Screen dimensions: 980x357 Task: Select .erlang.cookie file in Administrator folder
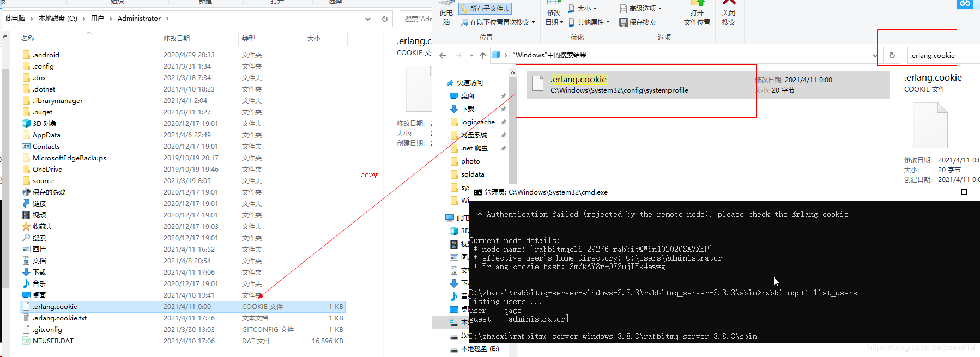pyautogui.click(x=183, y=306)
